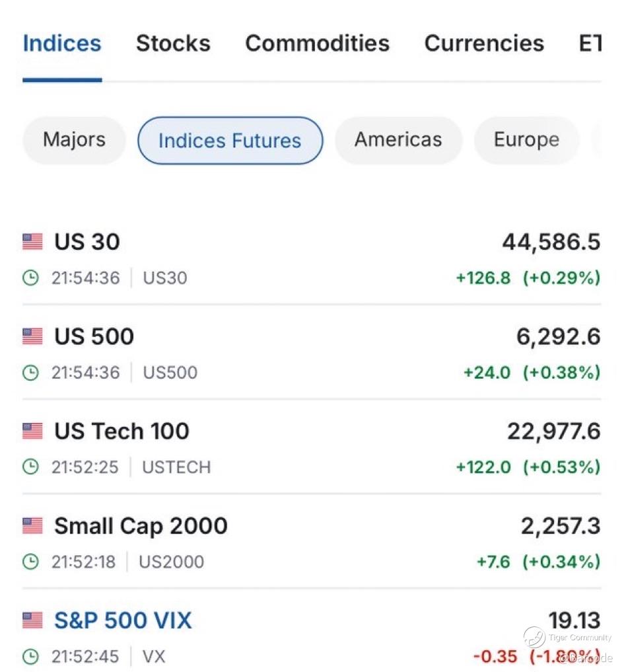Open the US 500 index name

[x=94, y=336]
